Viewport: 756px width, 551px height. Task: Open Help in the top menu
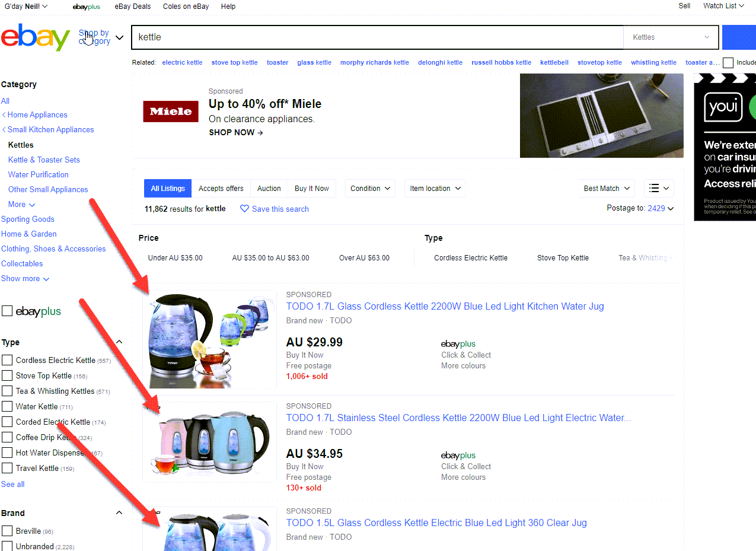[228, 7]
